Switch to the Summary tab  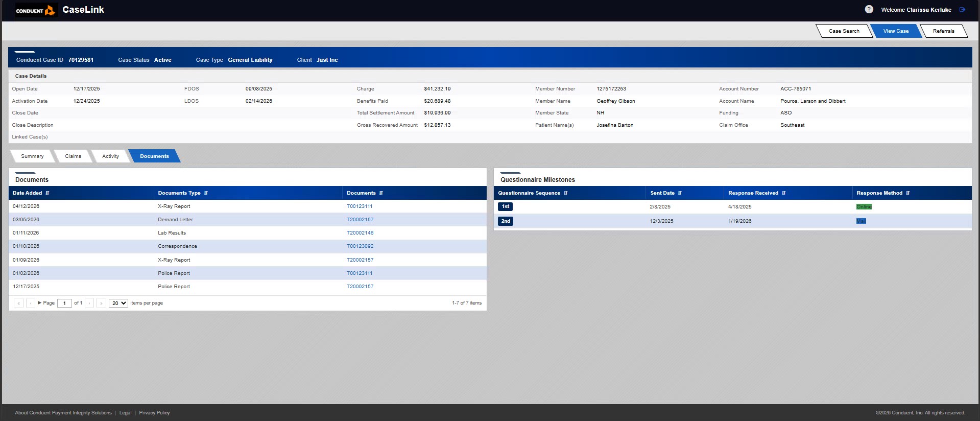coord(32,156)
